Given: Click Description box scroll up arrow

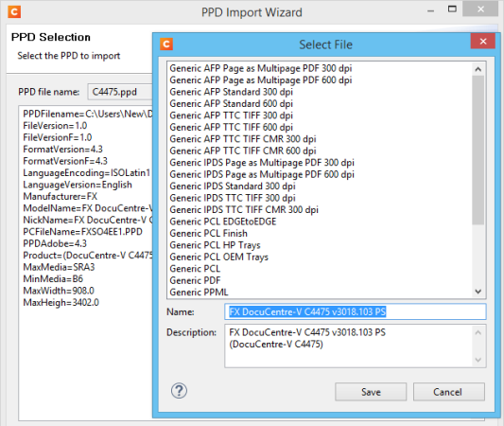Looking at the screenshot, I should pos(478,332).
